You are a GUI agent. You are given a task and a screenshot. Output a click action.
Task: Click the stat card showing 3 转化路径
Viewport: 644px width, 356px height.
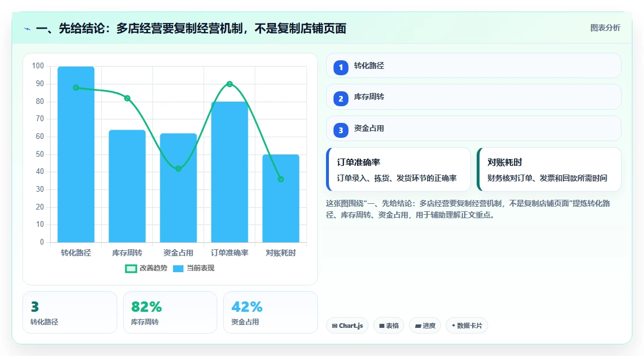pyautogui.click(x=70, y=312)
